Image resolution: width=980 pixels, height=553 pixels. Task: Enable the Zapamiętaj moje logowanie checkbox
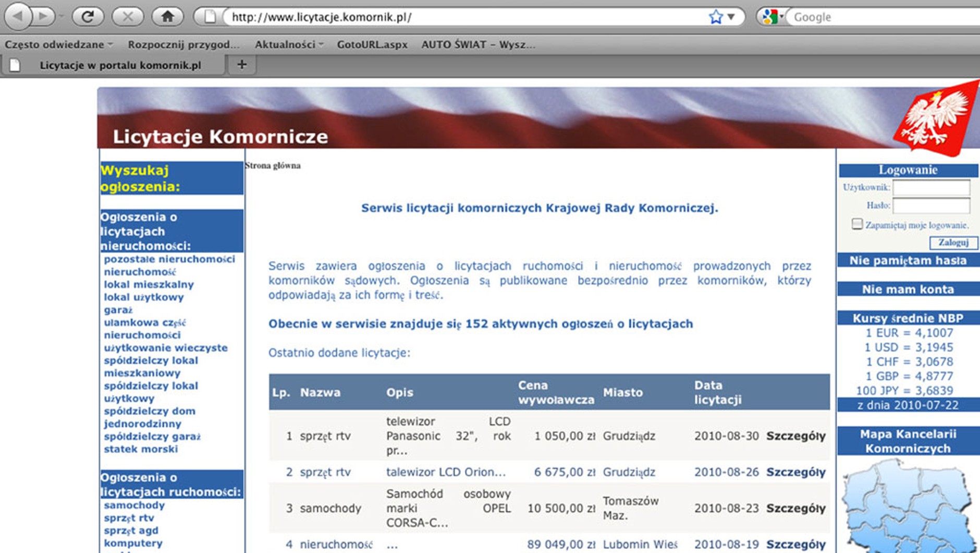(x=856, y=224)
